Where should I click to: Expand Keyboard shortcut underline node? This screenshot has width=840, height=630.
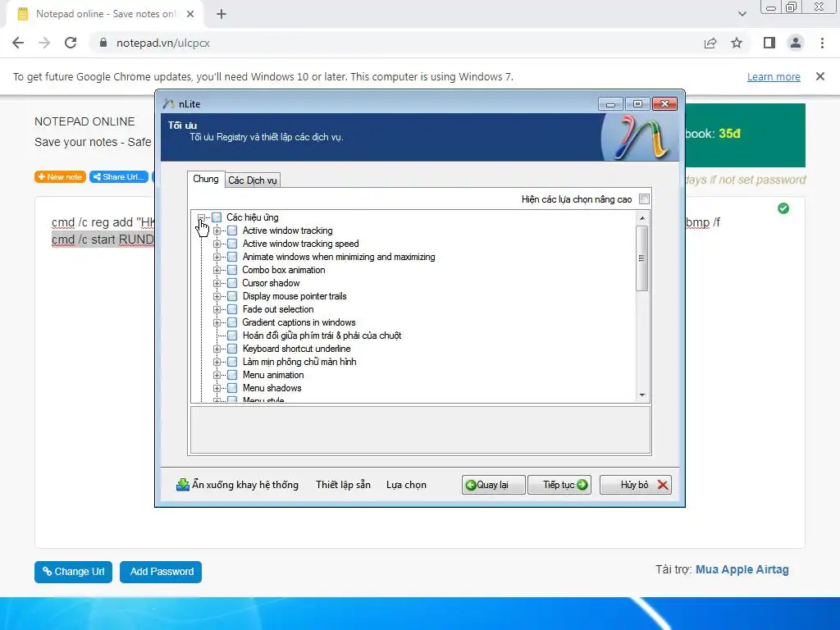tap(217, 349)
